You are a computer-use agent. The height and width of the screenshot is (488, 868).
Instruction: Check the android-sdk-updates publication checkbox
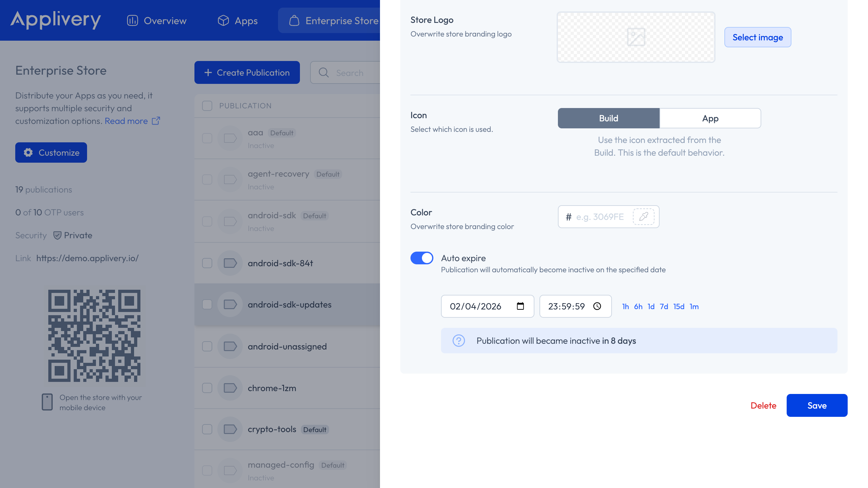point(207,304)
